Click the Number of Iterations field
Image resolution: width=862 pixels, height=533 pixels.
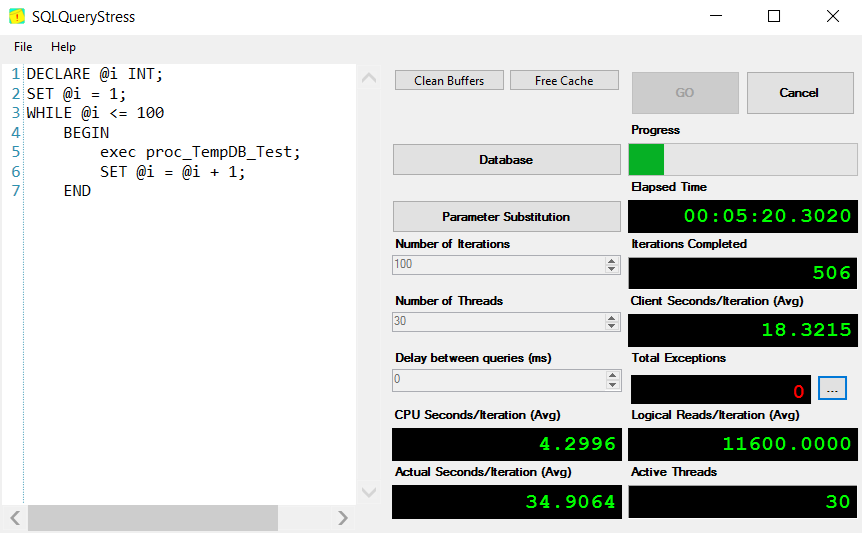[x=498, y=265]
